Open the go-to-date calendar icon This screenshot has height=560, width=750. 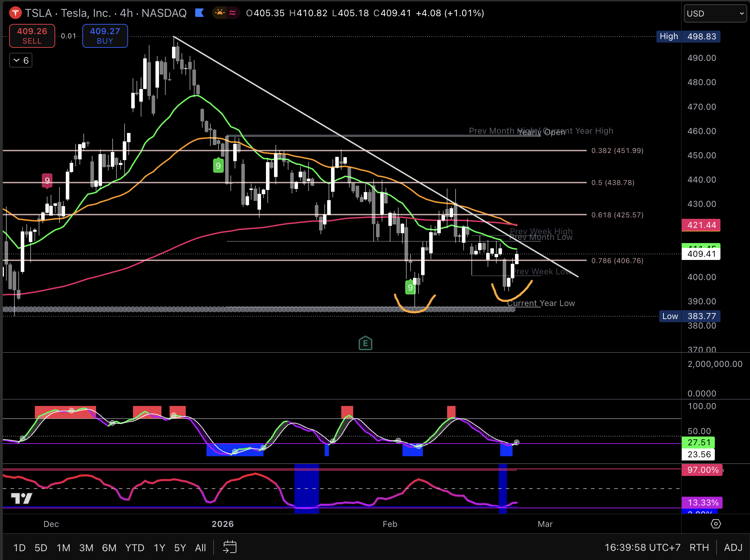(230, 547)
